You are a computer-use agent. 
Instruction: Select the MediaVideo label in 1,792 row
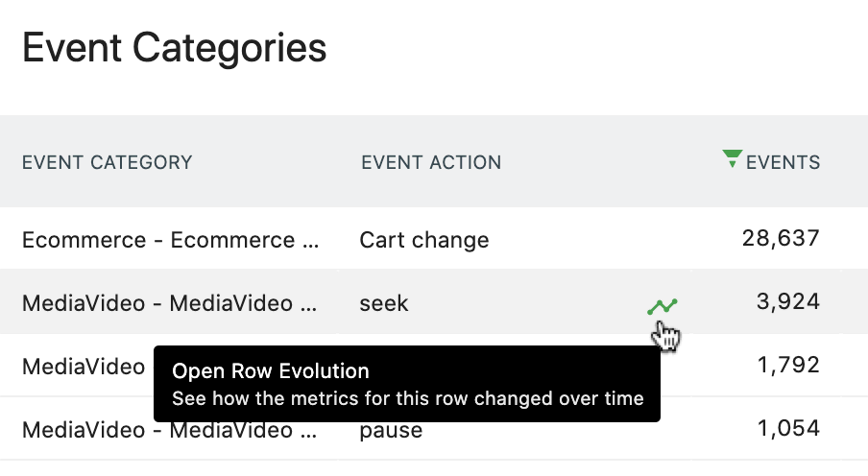pyautogui.click(x=84, y=366)
